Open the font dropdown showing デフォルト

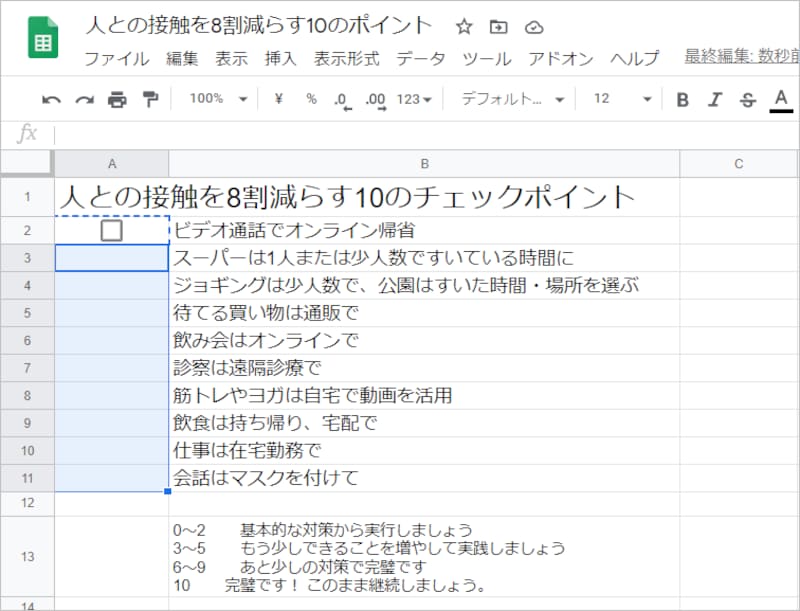tap(510, 99)
